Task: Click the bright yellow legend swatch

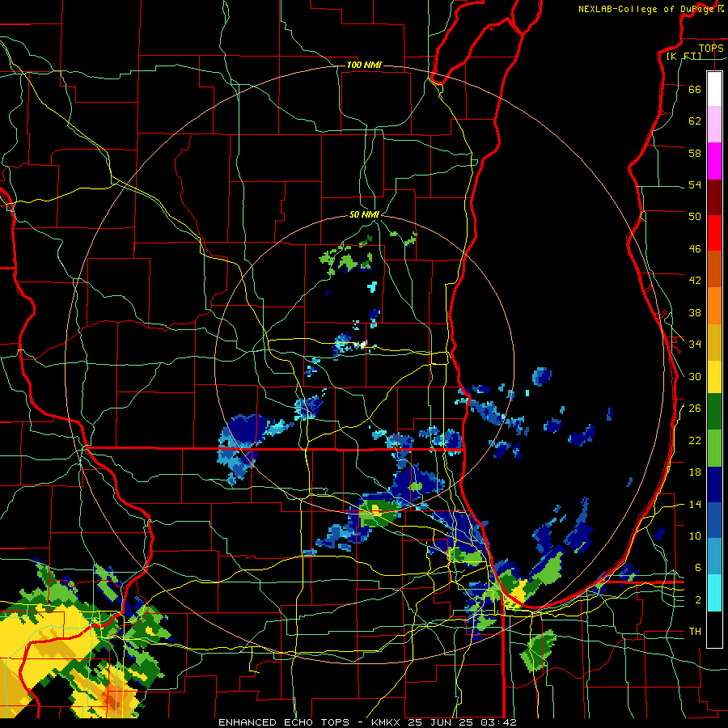Action: pos(714,377)
